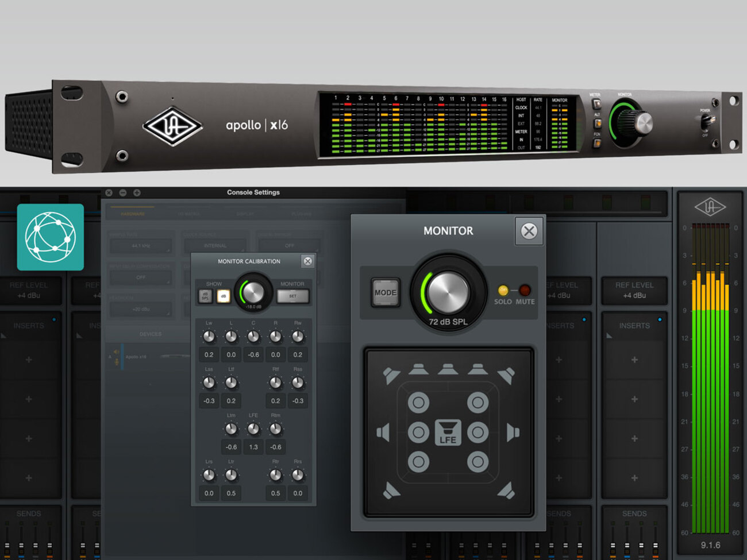Flip the POWER switch on the Apollo x16
The image size is (747, 560).
[707, 122]
